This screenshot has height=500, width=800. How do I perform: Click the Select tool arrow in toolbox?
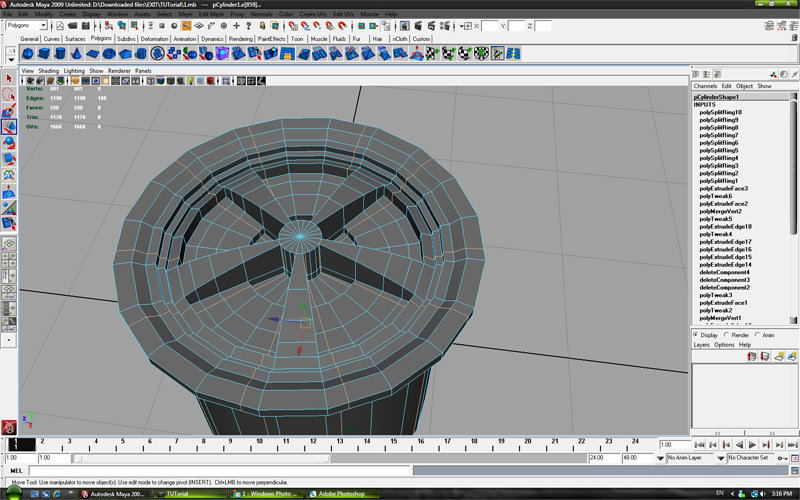coord(8,78)
